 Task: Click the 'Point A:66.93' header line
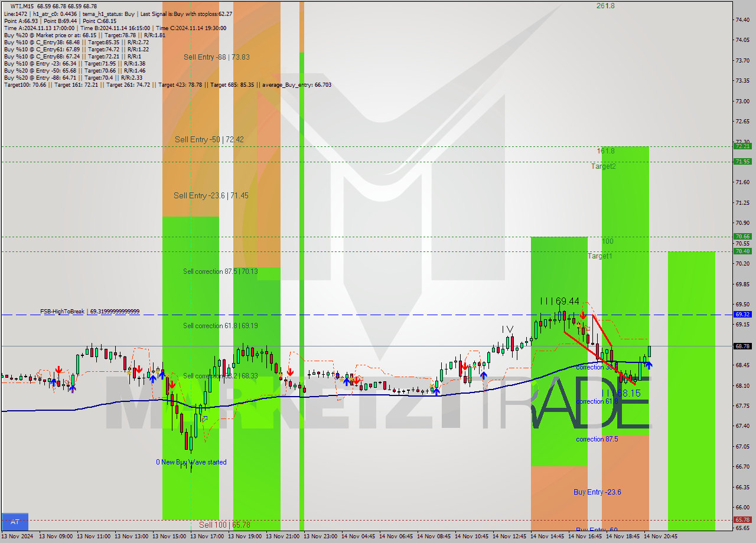point(60,21)
